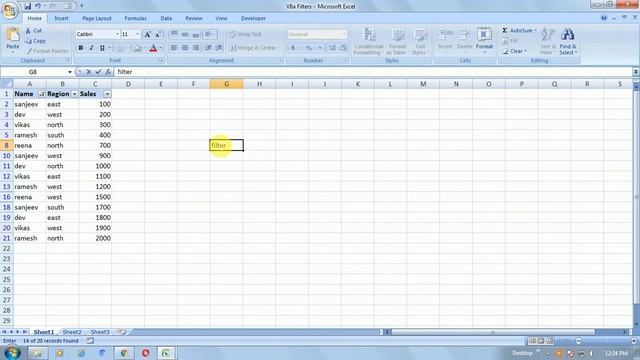Open the Format cells menu
Image resolution: width=640 pixels, height=360 pixels.
(x=484, y=40)
